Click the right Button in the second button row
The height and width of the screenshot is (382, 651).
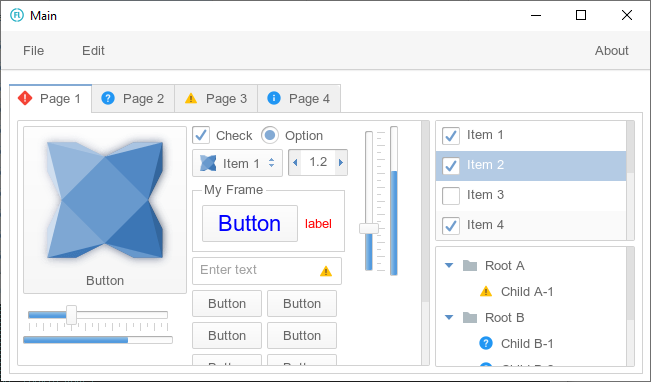302,335
